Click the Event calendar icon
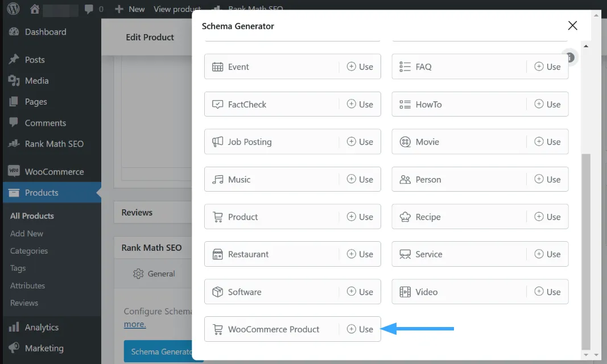 217,67
